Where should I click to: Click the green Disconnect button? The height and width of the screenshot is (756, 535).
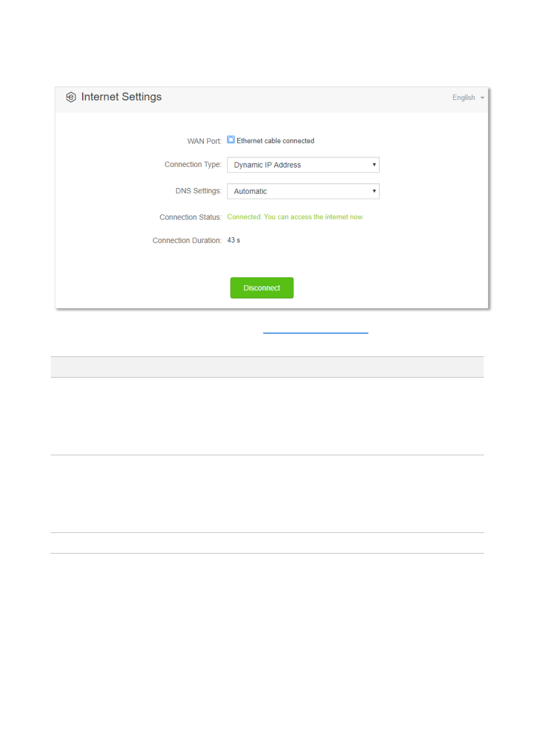(x=262, y=288)
